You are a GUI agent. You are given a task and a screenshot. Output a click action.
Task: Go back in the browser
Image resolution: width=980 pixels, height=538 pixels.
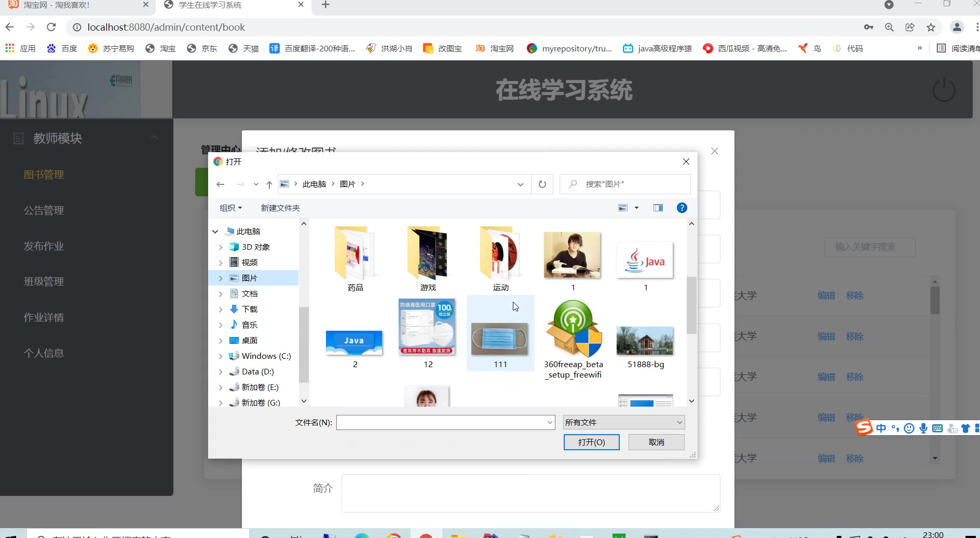(x=10, y=27)
